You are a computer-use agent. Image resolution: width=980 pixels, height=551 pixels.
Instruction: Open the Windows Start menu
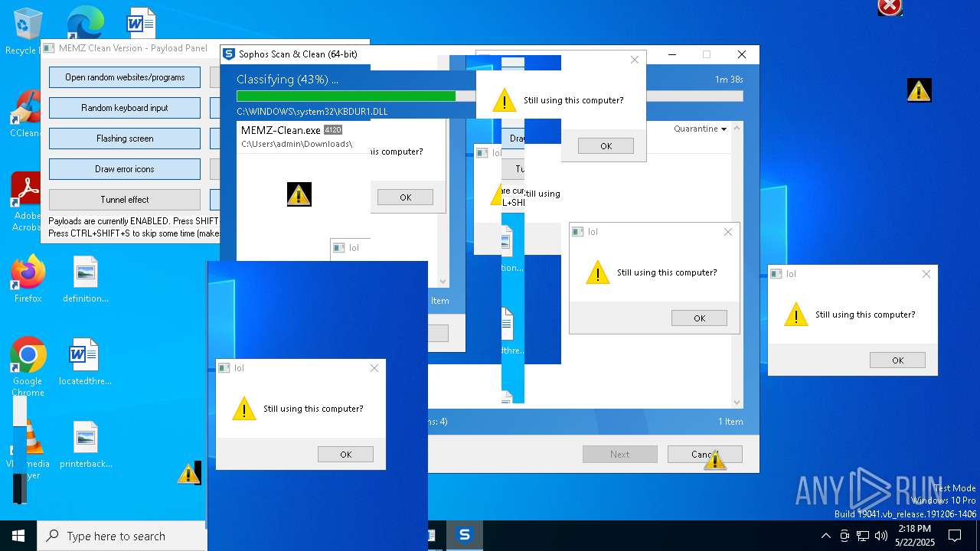point(18,536)
